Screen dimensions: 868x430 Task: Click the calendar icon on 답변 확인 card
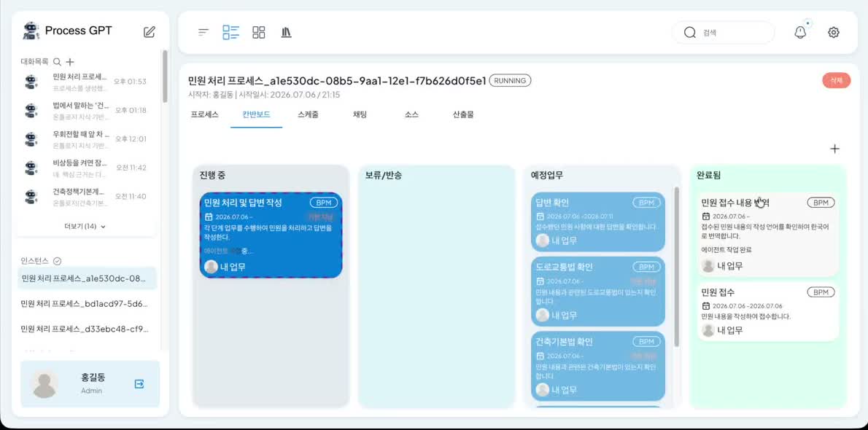pyautogui.click(x=540, y=216)
